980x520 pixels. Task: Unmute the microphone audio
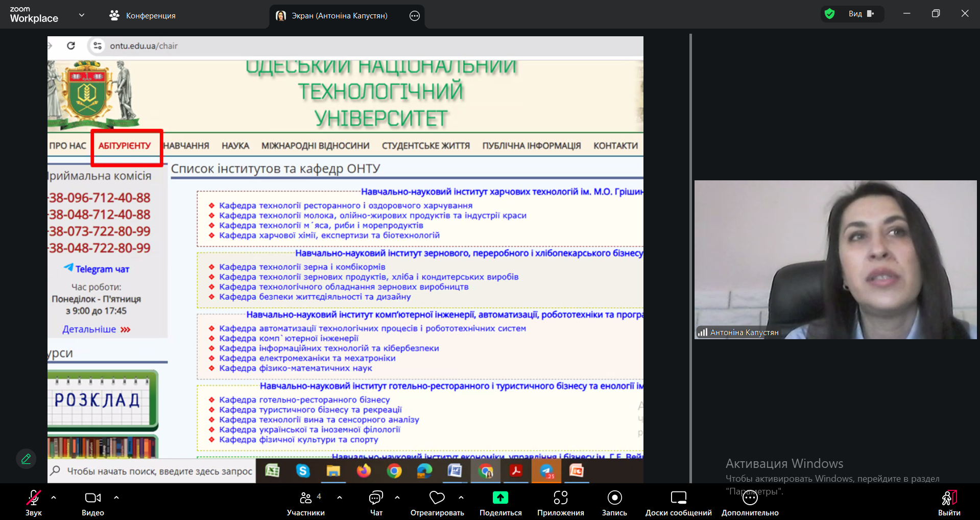point(34,498)
